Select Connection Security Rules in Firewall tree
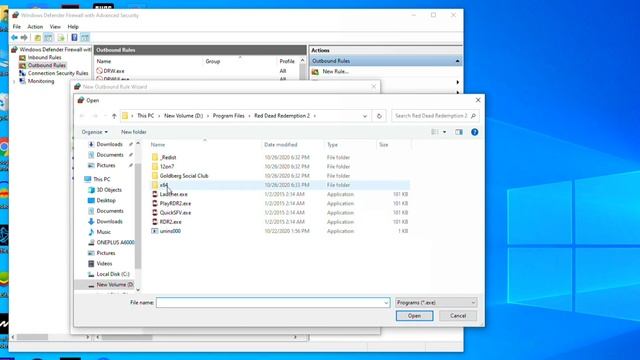 (58, 73)
